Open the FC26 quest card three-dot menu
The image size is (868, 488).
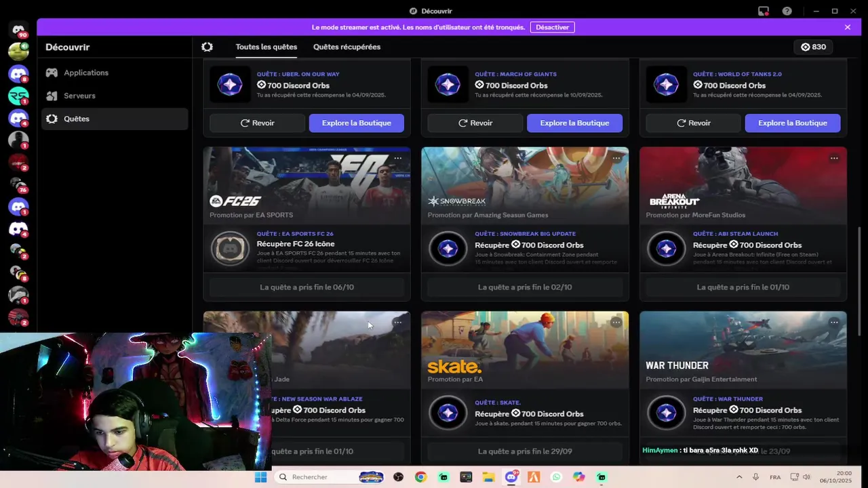(398, 158)
